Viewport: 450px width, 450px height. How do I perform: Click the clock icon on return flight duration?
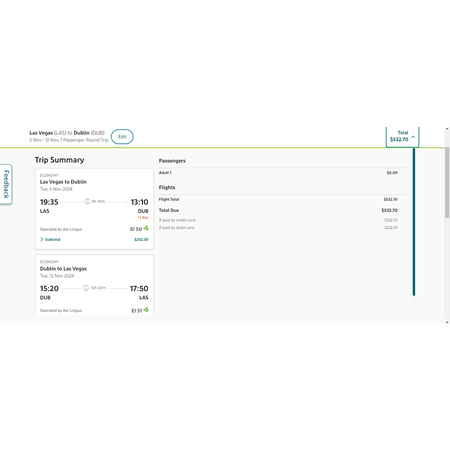click(86, 288)
